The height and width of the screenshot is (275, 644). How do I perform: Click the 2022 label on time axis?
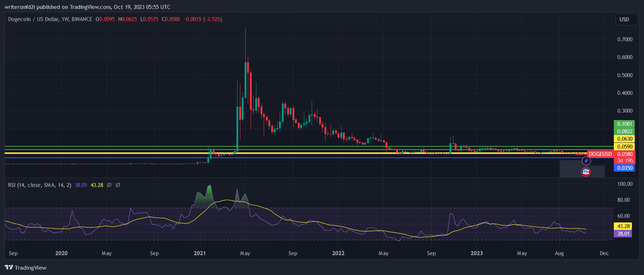click(x=338, y=253)
